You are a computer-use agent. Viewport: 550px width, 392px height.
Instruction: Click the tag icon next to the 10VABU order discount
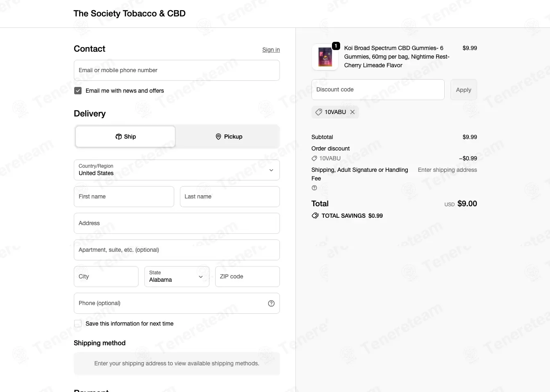[314, 158]
